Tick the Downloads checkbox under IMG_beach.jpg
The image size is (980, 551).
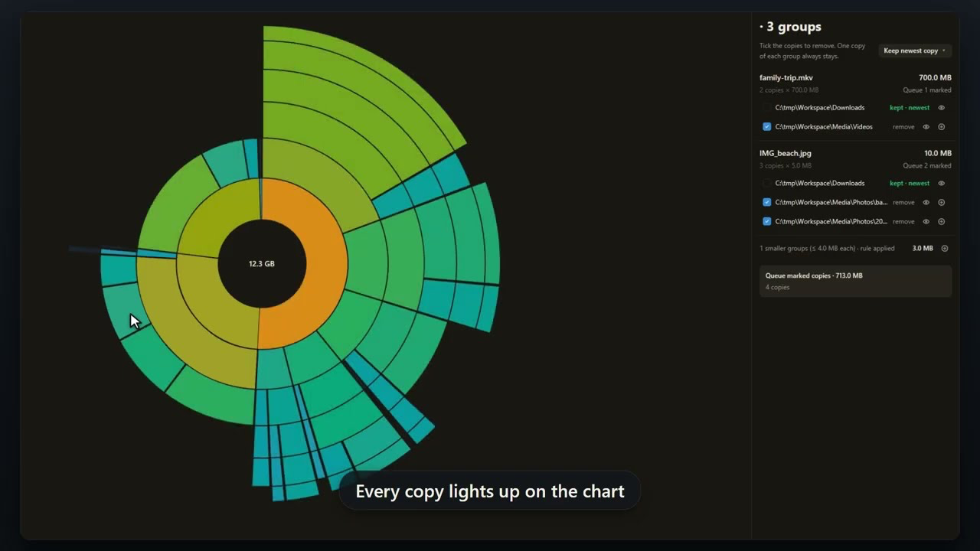pyautogui.click(x=766, y=184)
